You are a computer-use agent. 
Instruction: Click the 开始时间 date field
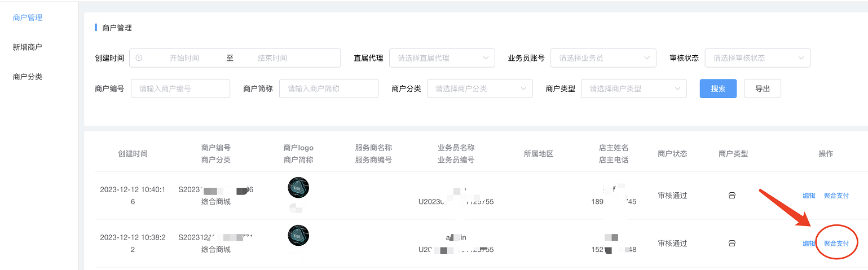click(184, 58)
